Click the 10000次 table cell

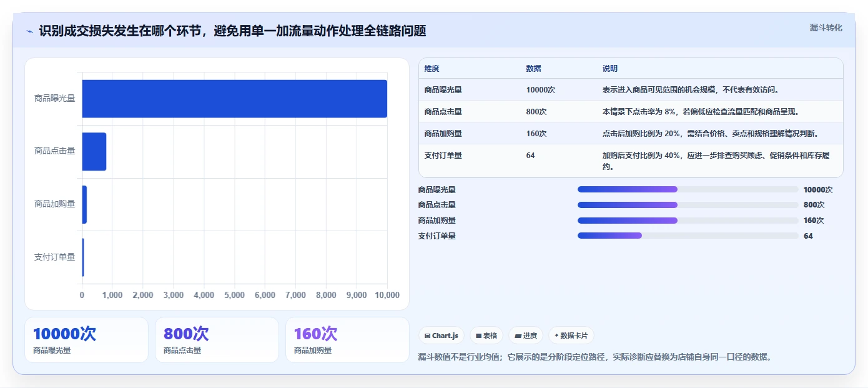click(541, 90)
